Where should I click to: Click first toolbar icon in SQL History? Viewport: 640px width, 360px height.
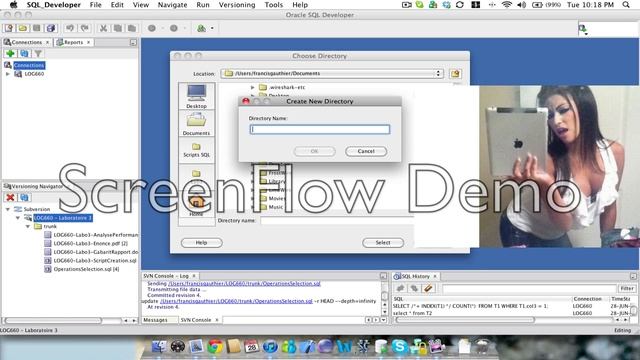point(400,289)
